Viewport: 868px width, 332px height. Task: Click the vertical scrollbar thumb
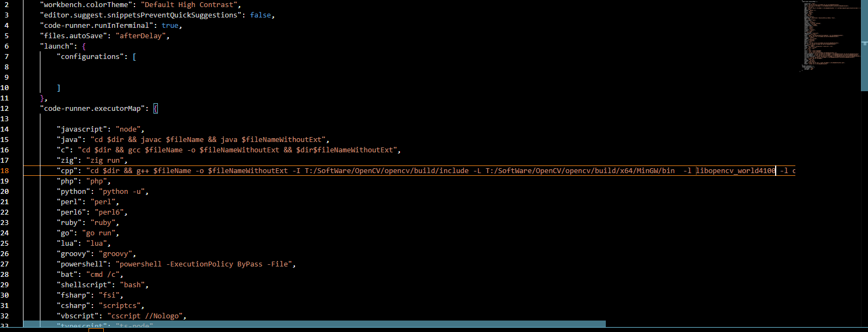click(x=864, y=46)
